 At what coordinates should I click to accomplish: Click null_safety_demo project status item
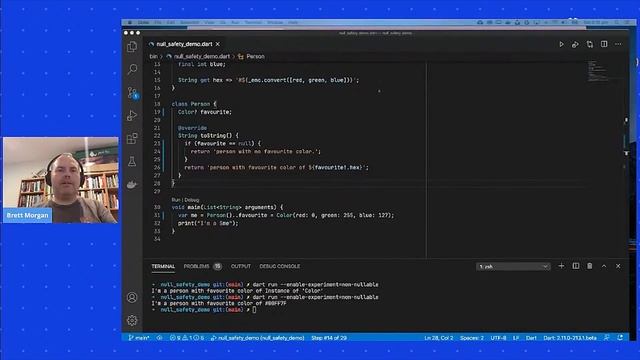[x=258, y=338]
